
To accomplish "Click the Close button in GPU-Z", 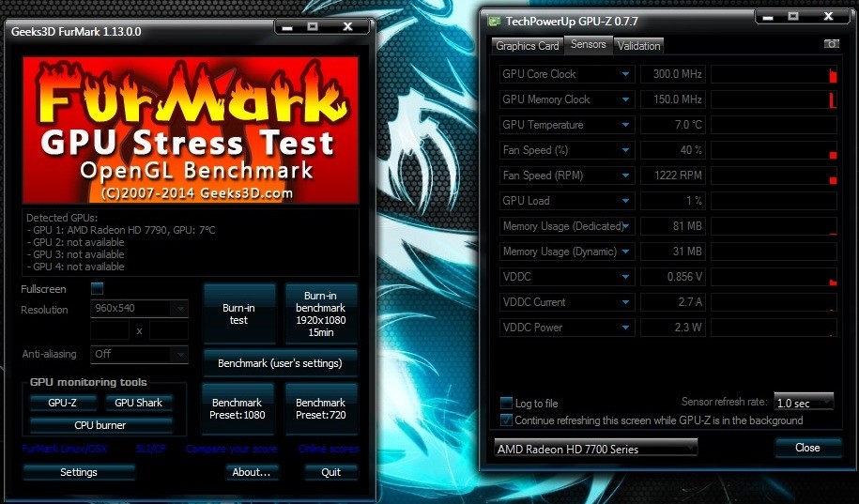I will pos(807,448).
